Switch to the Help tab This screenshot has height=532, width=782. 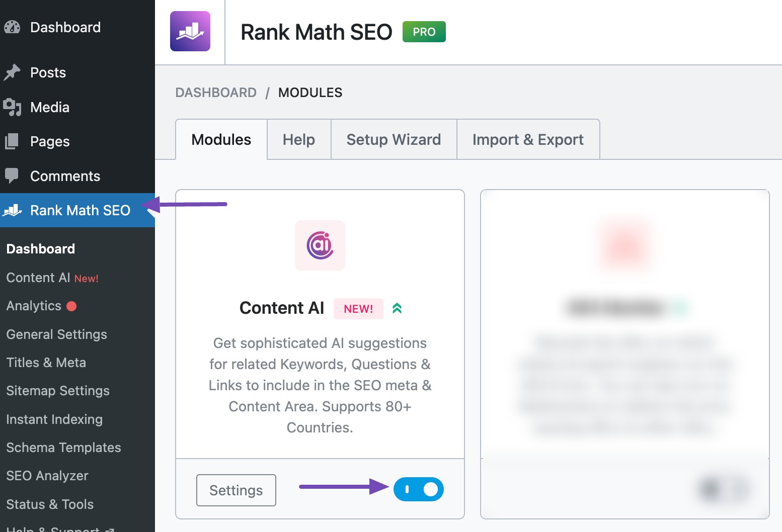[298, 139]
